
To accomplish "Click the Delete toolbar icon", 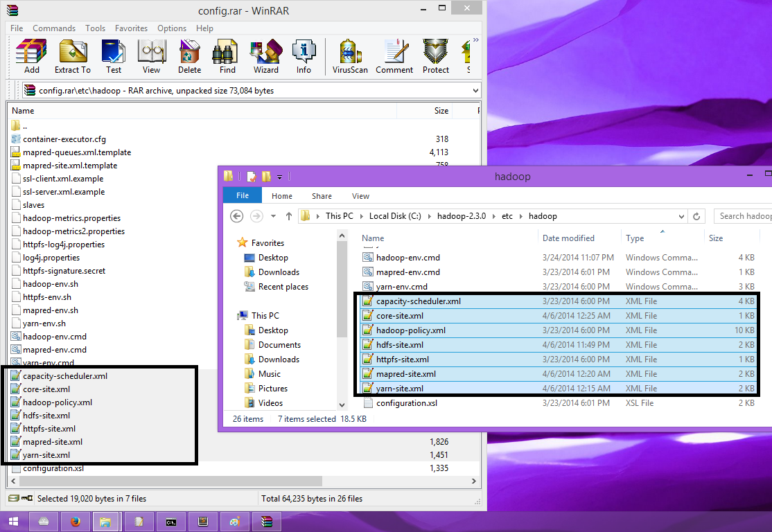I will (x=190, y=57).
